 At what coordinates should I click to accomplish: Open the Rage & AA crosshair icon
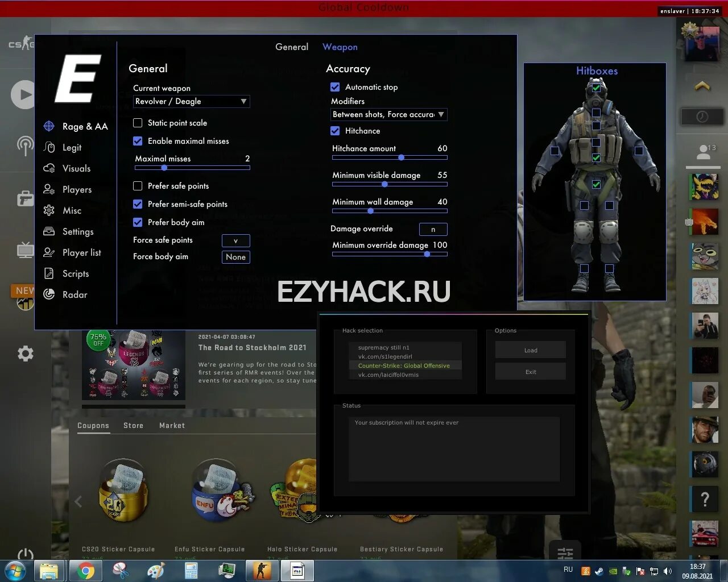49,126
